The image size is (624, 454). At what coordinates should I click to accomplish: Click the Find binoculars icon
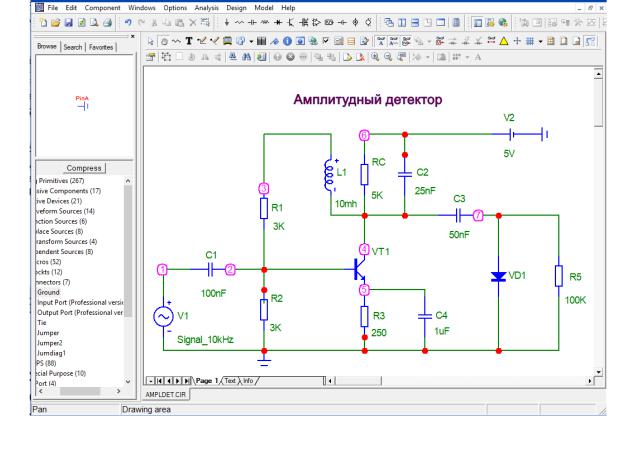pyautogui.click(x=246, y=57)
